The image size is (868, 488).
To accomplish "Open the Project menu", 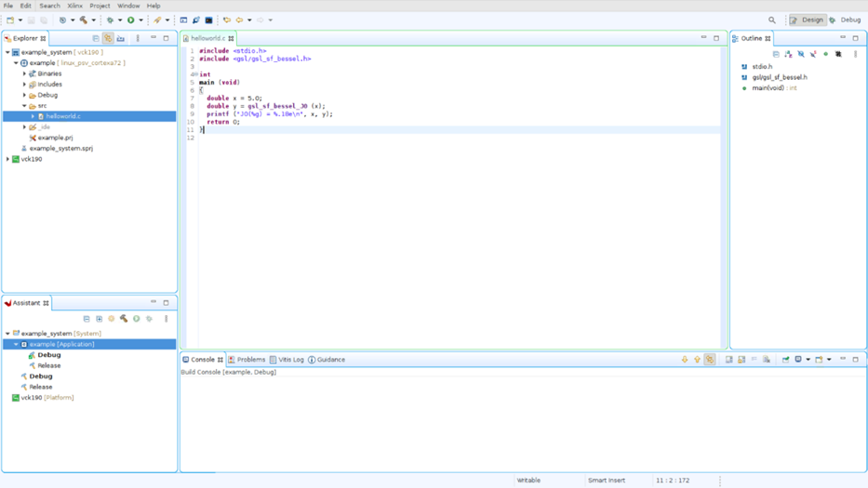I will [100, 6].
